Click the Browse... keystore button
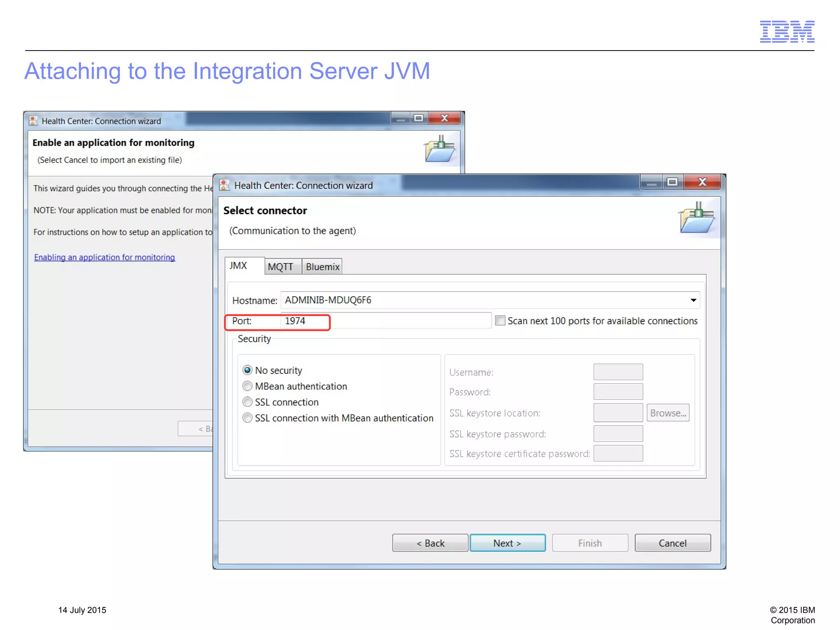Viewport: 840px width, 630px height. pos(668,413)
